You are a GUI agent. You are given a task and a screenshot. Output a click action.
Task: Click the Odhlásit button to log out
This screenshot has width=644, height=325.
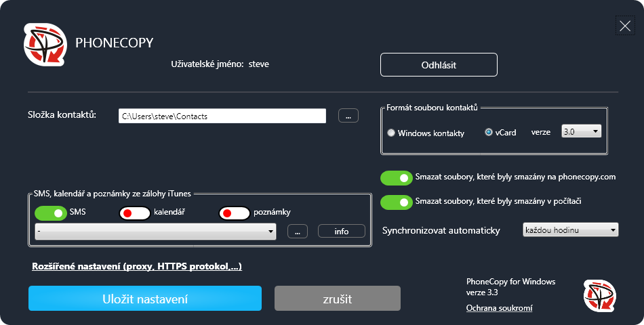pos(439,65)
